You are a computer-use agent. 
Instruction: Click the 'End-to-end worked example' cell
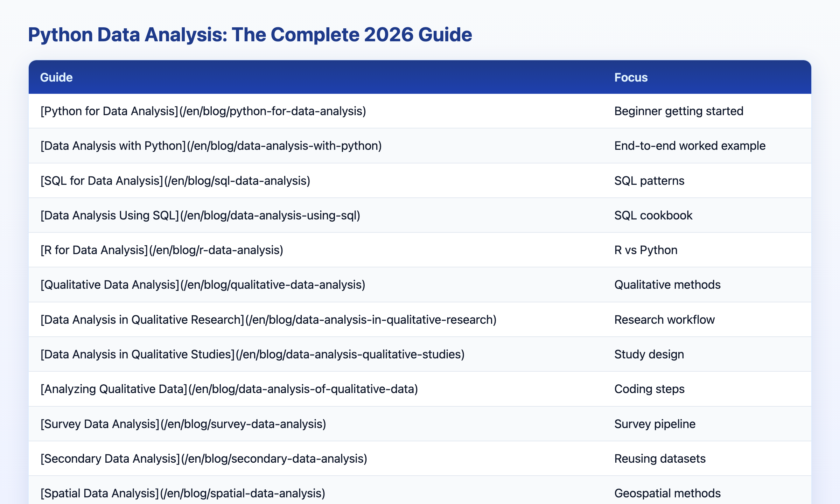pyautogui.click(x=690, y=146)
